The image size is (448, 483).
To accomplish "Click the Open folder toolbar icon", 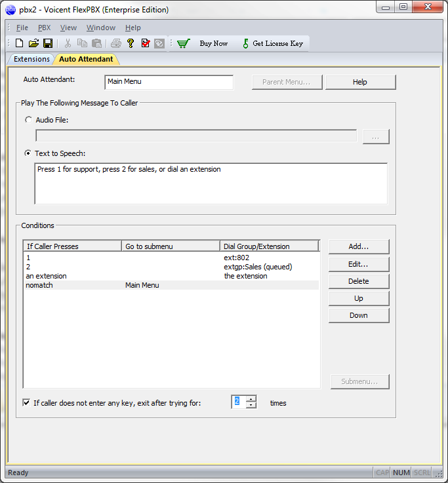I will 33,43.
